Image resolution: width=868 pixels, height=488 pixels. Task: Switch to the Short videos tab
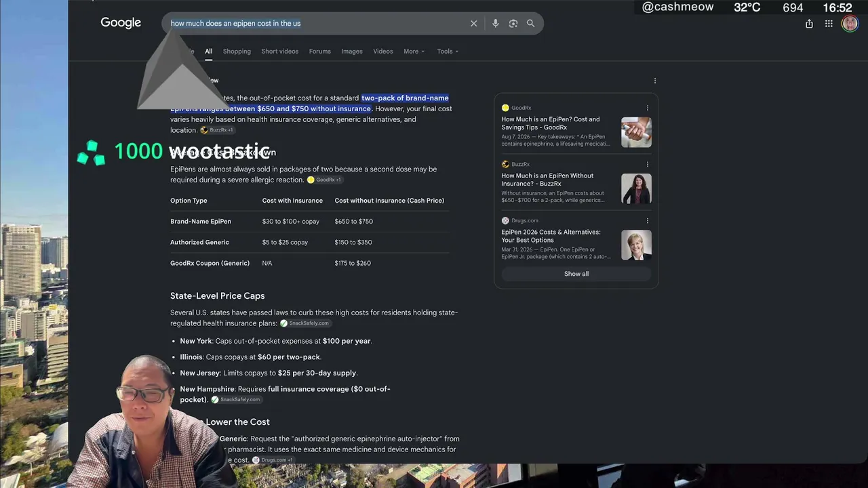(x=280, y=52)
